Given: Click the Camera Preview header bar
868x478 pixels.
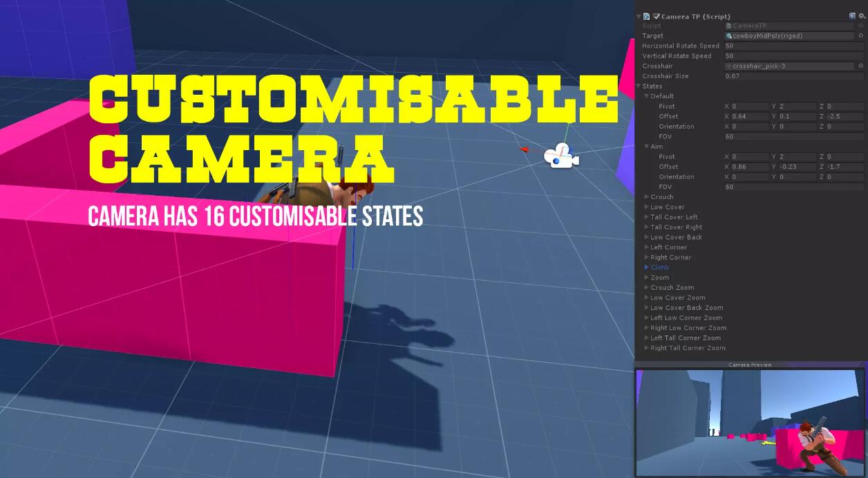Looking at the screenshot, I should 750,365.
